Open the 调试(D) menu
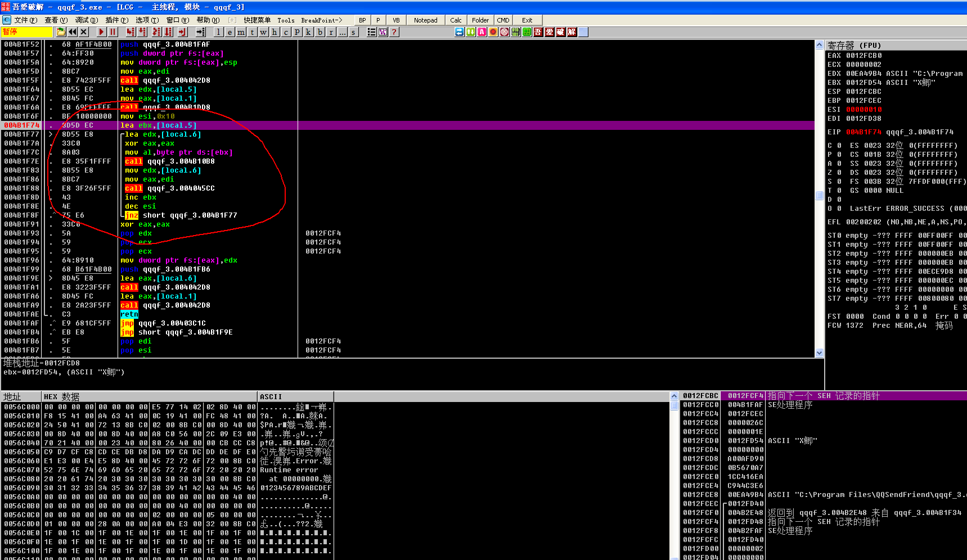This screenshot has width=967, height=560. (x=87, y=20)
